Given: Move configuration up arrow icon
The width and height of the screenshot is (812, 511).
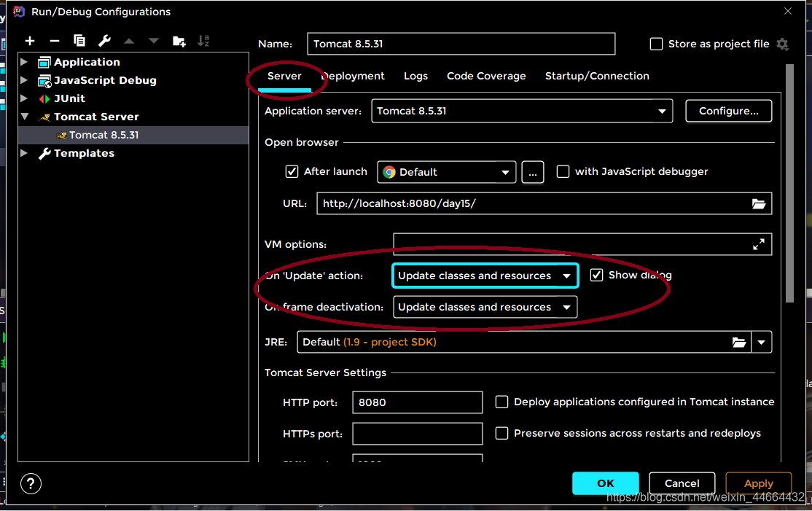Looking at the screenshot, I should pyautogui.click(x=129, y=41).
